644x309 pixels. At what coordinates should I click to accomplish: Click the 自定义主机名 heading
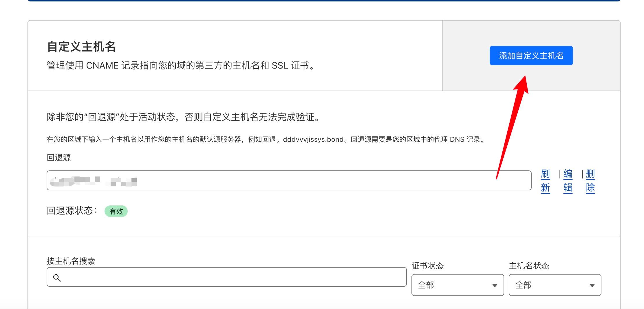(81, 47)
